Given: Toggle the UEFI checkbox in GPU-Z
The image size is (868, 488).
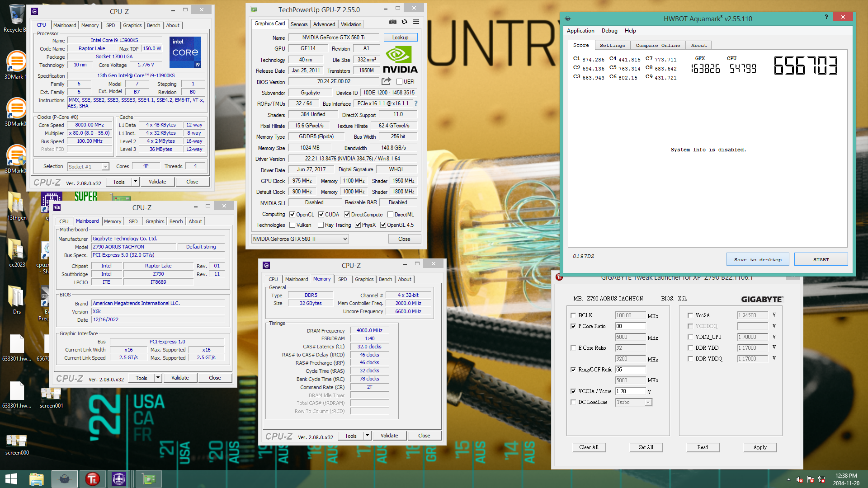Looking at the screenshot, I should tap(399, 82).
